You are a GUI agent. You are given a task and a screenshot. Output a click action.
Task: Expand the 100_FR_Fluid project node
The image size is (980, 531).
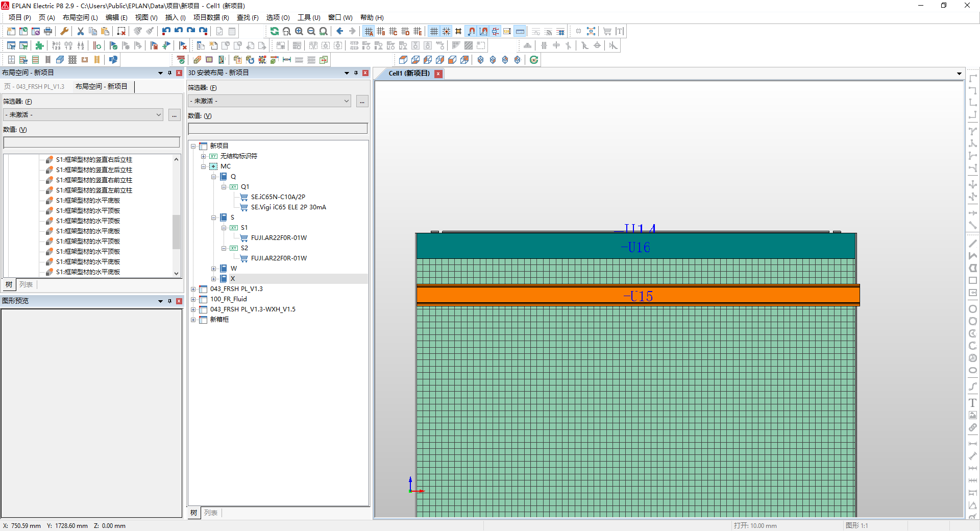pos(193,299)
